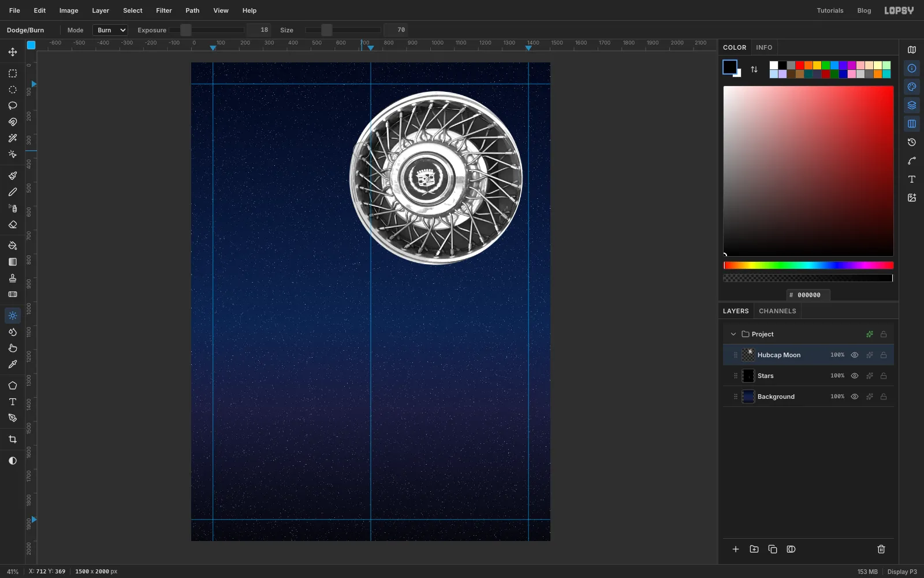This screenshot has height=578, width=924.
Task: Open the Mode dropdown set to Burn
Action: [110, 30]
